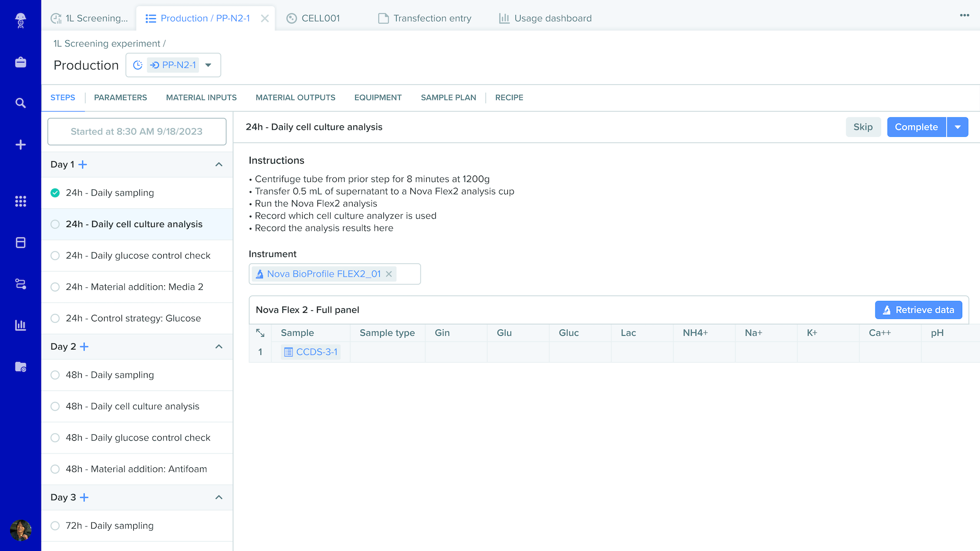Click the plus create icon in sidebar
This screenshot has height=551, width=980.
click(x=20, y=145)
